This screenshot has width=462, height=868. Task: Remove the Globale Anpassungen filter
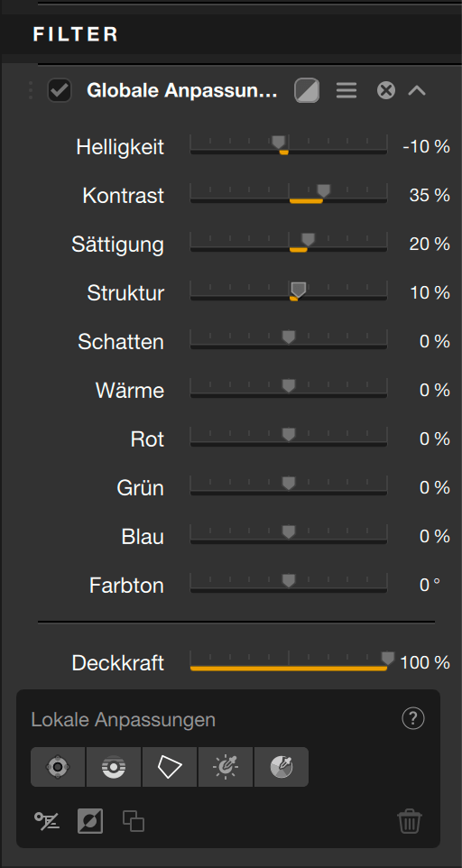coord(386,90)
